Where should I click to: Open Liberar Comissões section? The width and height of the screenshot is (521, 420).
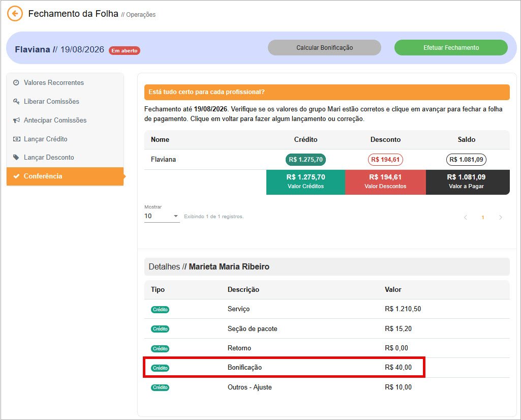[65, 101]
